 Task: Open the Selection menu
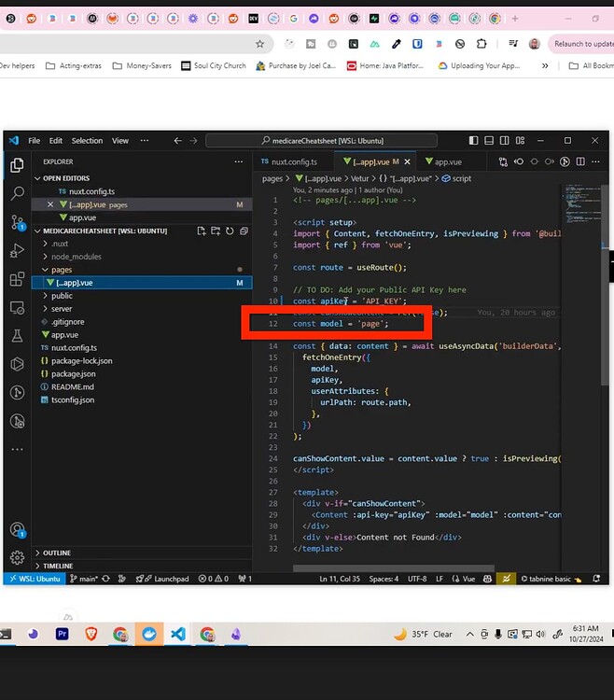click(87, 141)
